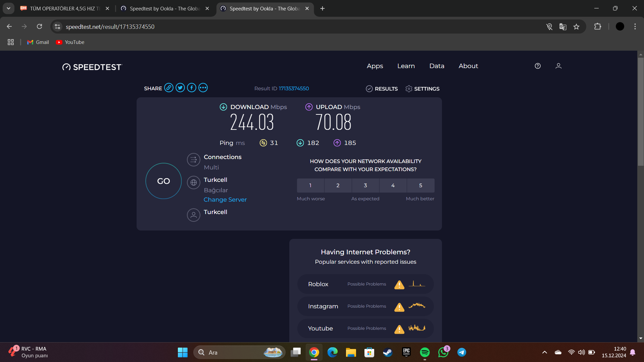
Task: Open Chrome three-dot menu
Action: (635, 27)
